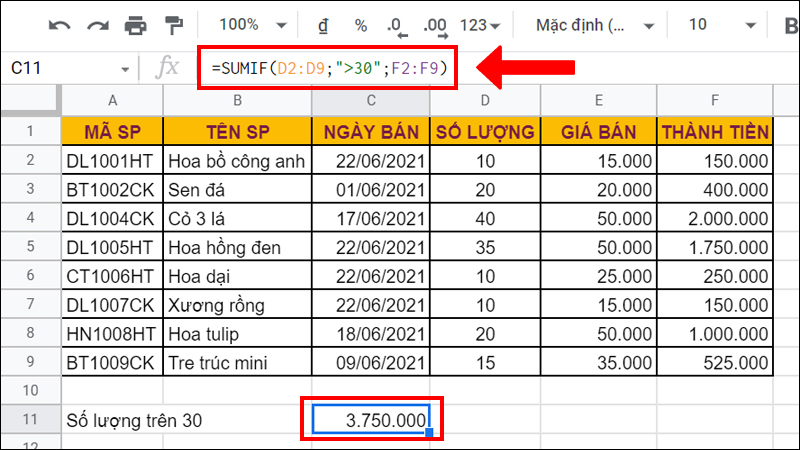Select column D header
The image size is (800, 450).
[x=485, y=101]
